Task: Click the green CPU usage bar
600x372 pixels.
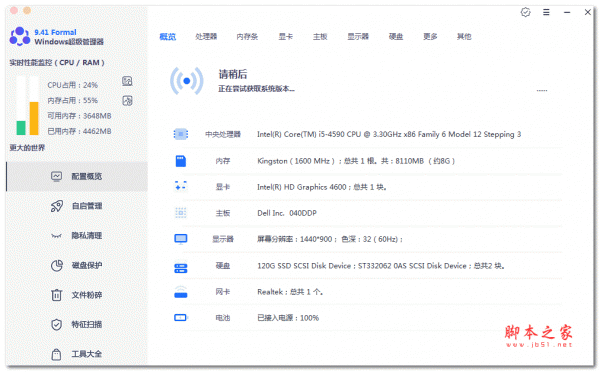Action: point(21,128)
